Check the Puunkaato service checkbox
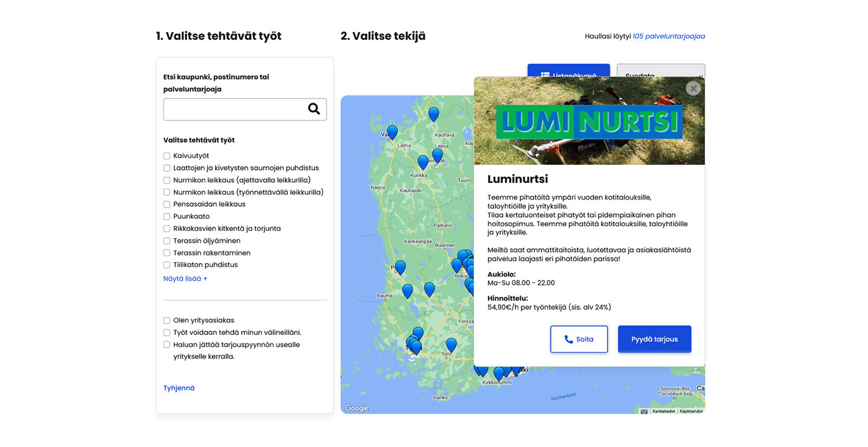The width and height of the screenshot is (868, 447). coord(166,216)
